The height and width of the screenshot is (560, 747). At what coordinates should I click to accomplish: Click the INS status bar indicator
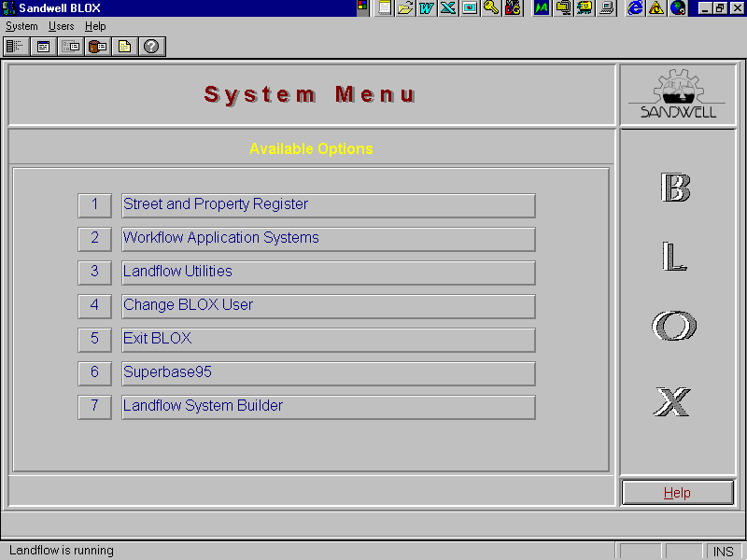click(x=723, y=552)
